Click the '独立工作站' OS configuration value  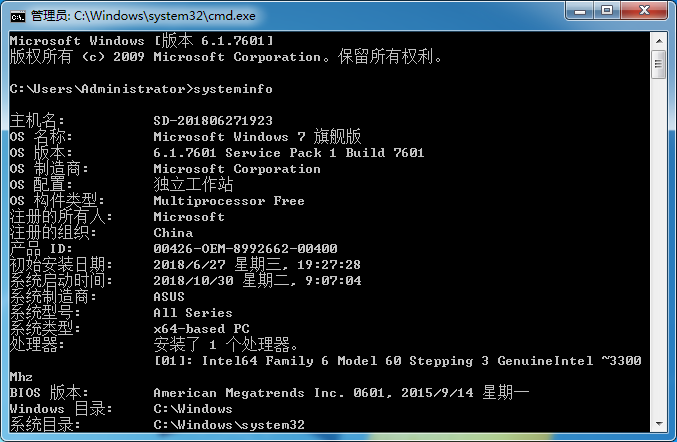[193, 185]
